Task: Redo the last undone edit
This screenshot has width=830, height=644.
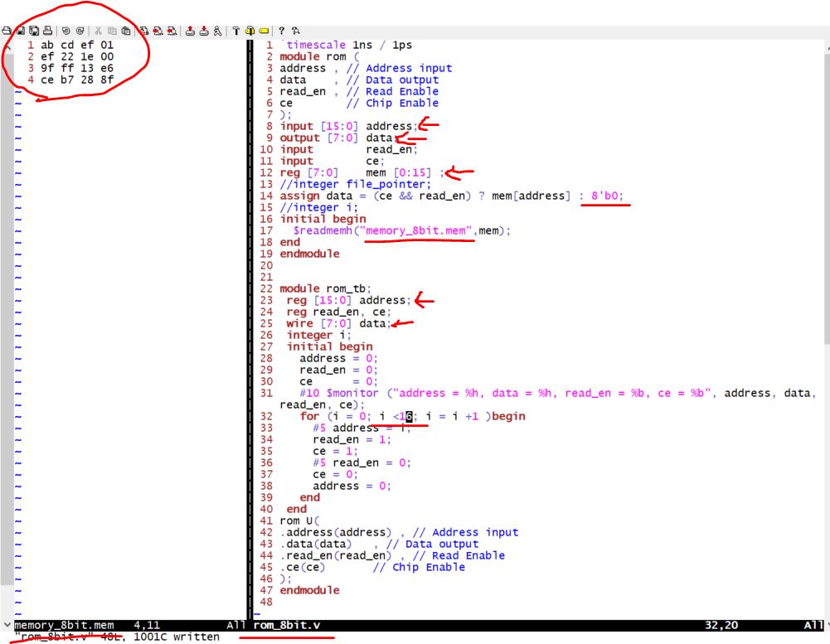Action: pyautogui.click(x=80, y=31)
